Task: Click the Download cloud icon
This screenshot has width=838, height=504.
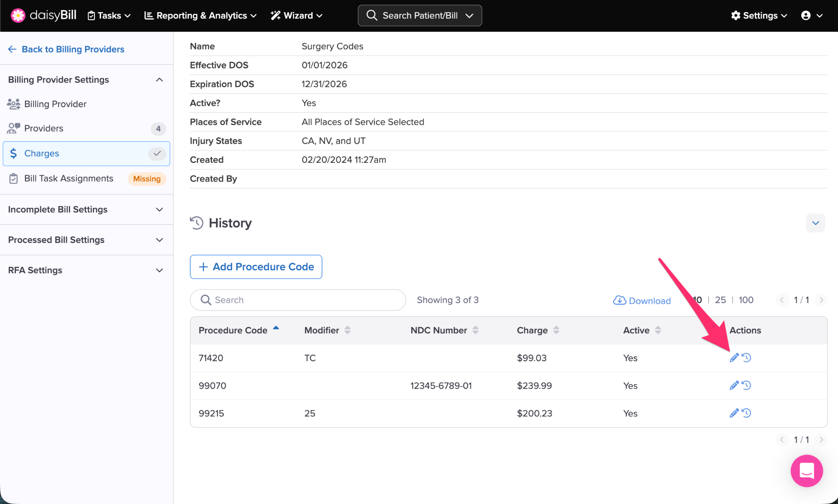Action: [619, 300]
